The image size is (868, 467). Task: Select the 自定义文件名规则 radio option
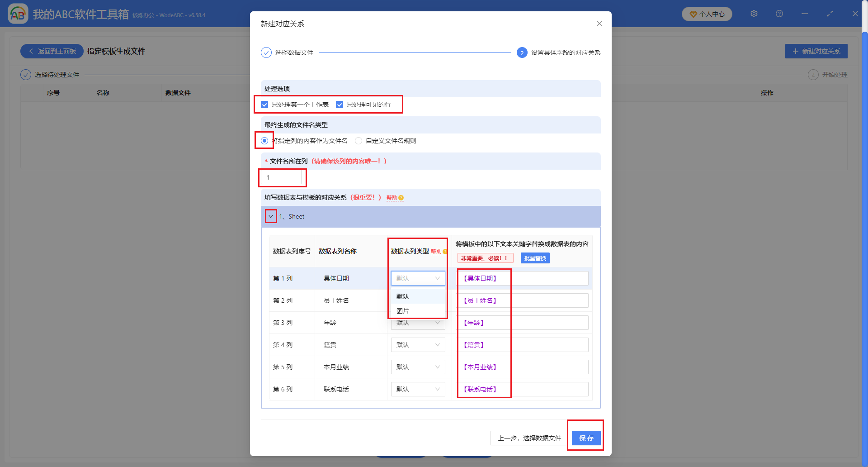(359, 140)
